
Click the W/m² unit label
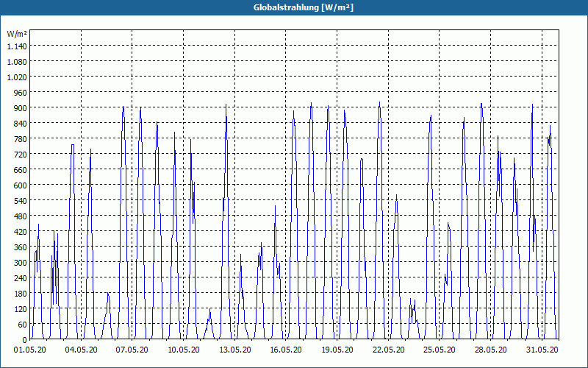pos(17,34)
